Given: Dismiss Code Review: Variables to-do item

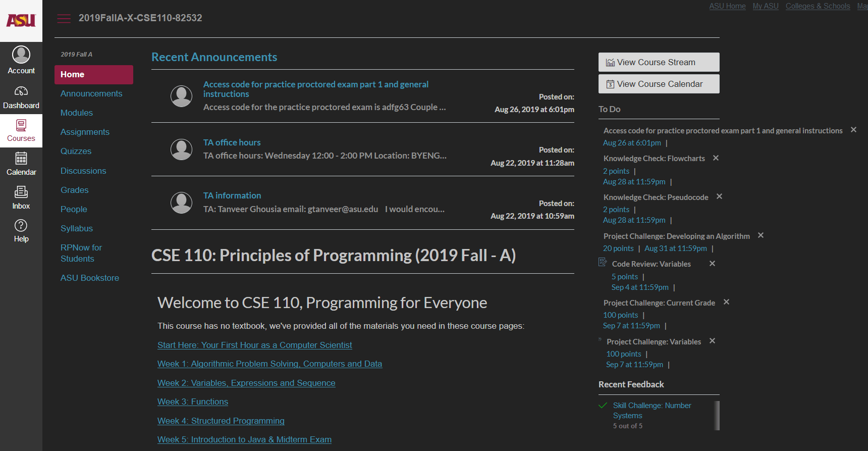Looking at the screenshot, I should [712, 264].
